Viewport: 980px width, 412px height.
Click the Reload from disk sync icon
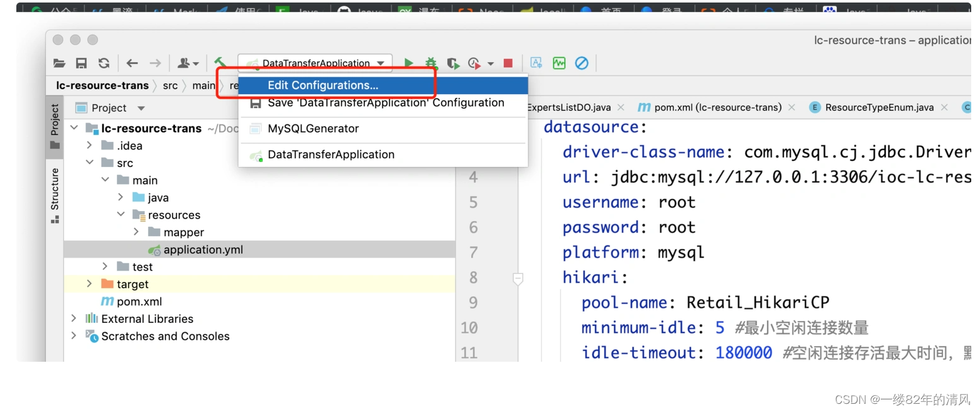click(104, 63)
